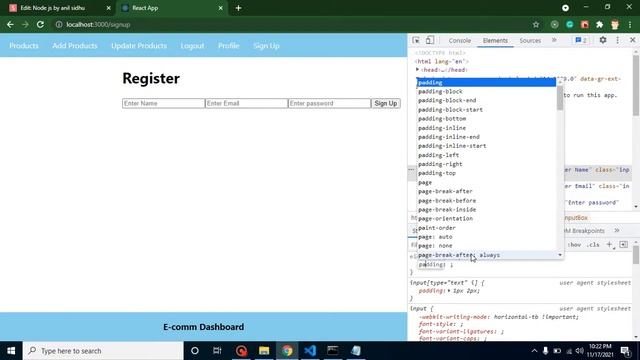
Task: Open the terminal app in taskbar
Action: [x=333, y=351]
